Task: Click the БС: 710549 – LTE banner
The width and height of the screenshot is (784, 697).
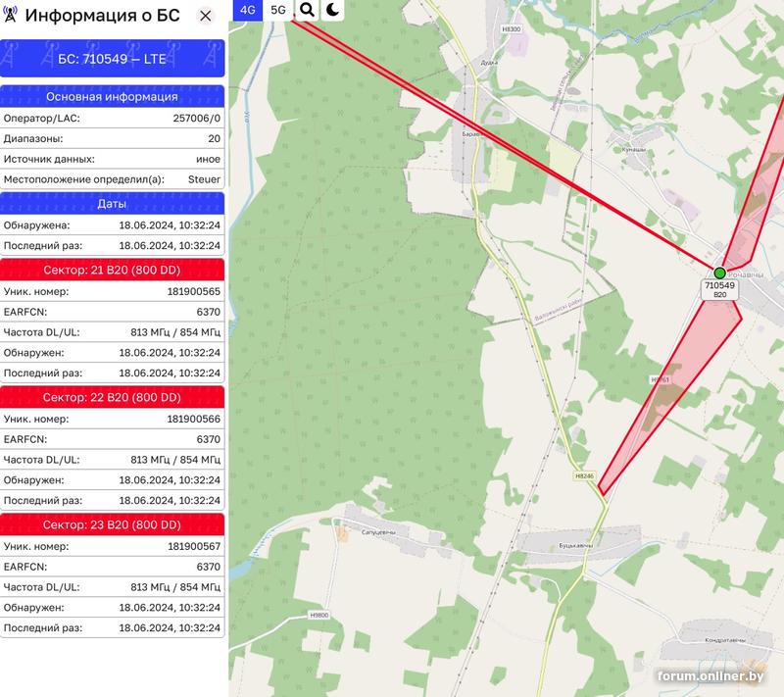Action: tap(112, 59)
